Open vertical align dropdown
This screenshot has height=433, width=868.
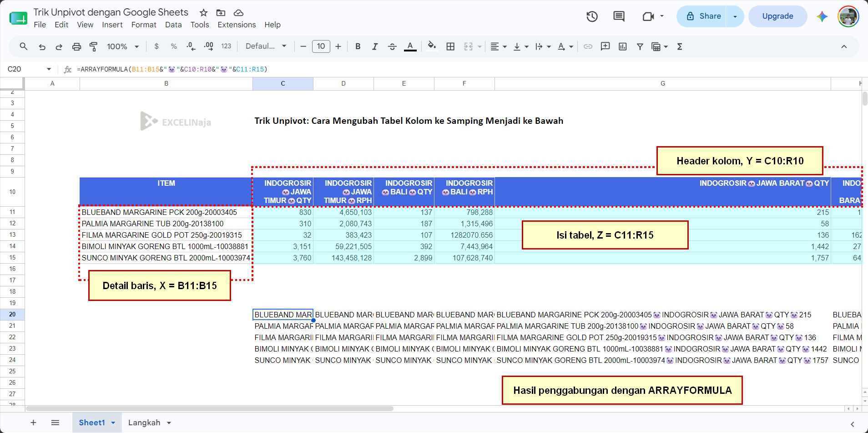(521, 46)
